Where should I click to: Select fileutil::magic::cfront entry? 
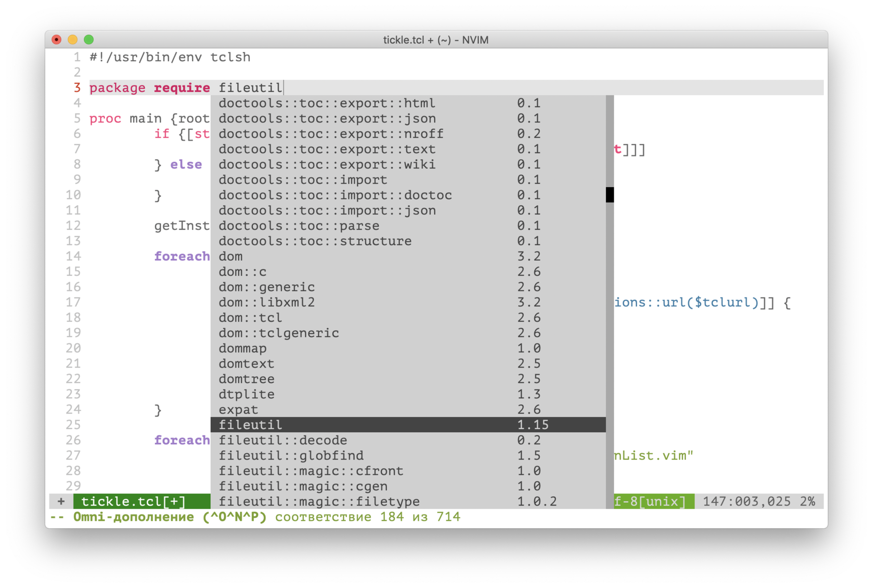(x=408, y=471)
